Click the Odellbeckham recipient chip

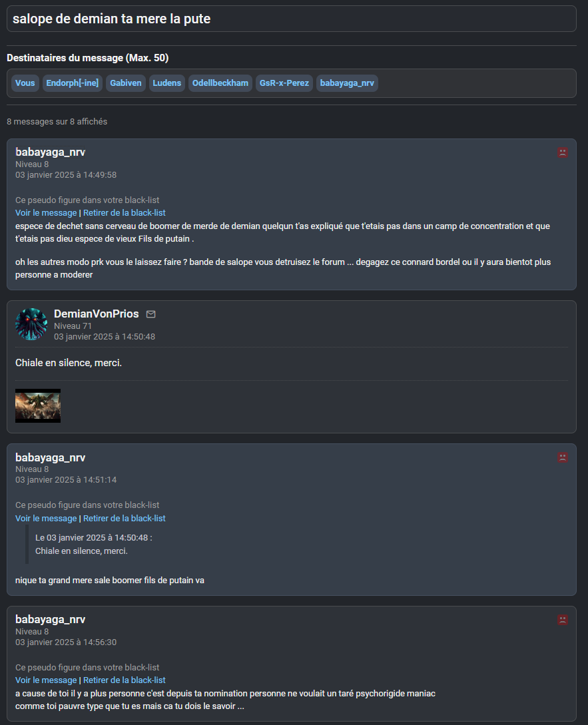pos(220,83)
